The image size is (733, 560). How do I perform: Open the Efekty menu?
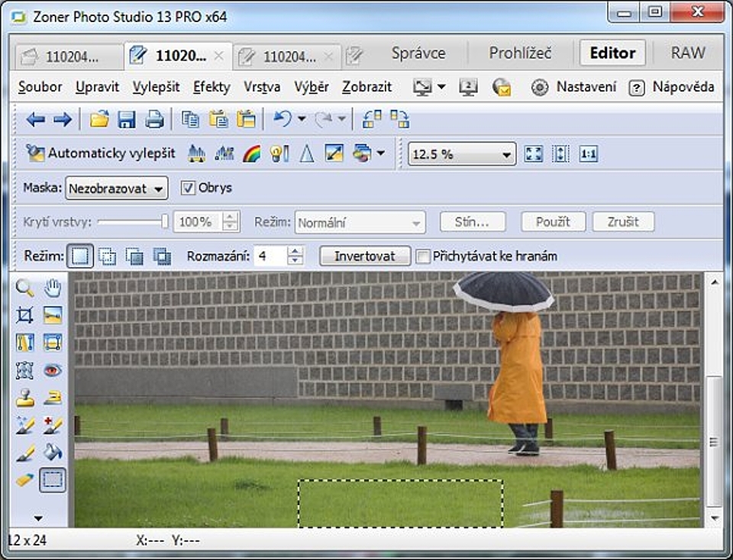click(x=212, y=87)
